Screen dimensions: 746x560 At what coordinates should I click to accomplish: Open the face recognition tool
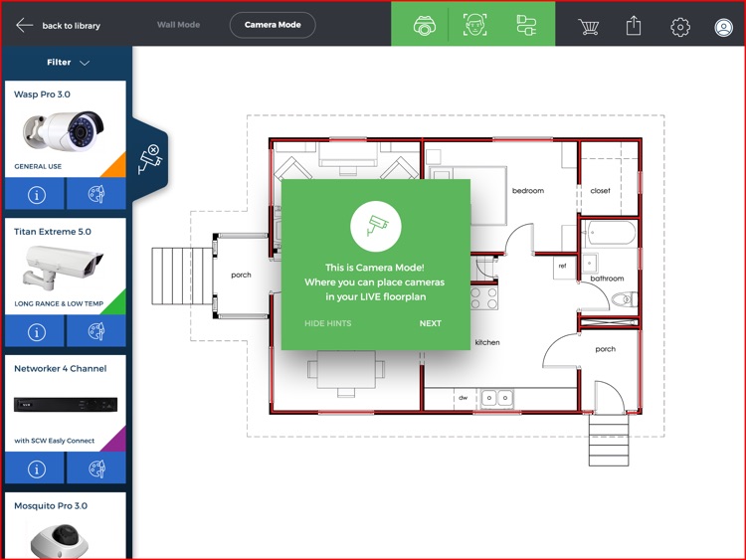point(474,25)
